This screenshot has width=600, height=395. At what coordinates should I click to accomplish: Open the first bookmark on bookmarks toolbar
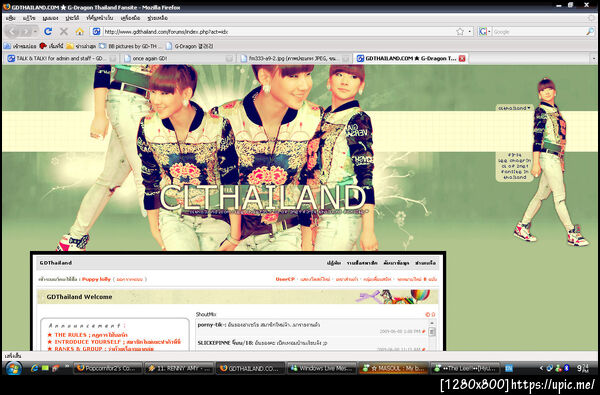tap(20, 46)
